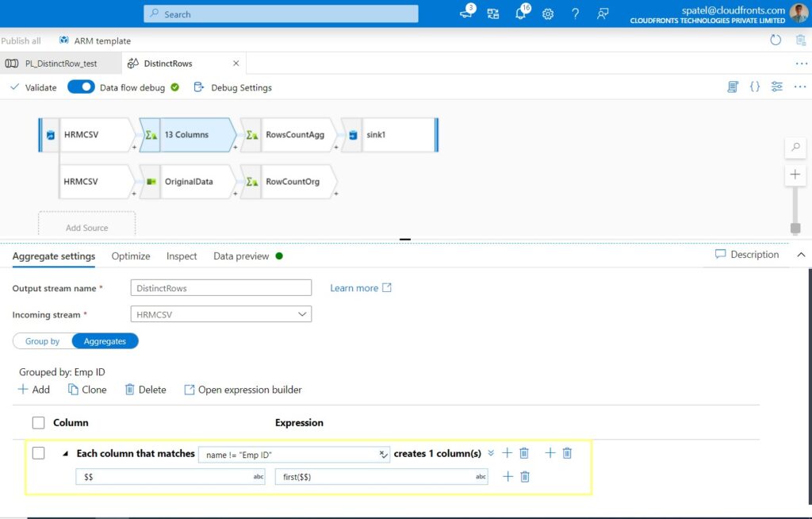Click Publish all
The width and height of the screenshot is (812, 519).
coord(21,40)
